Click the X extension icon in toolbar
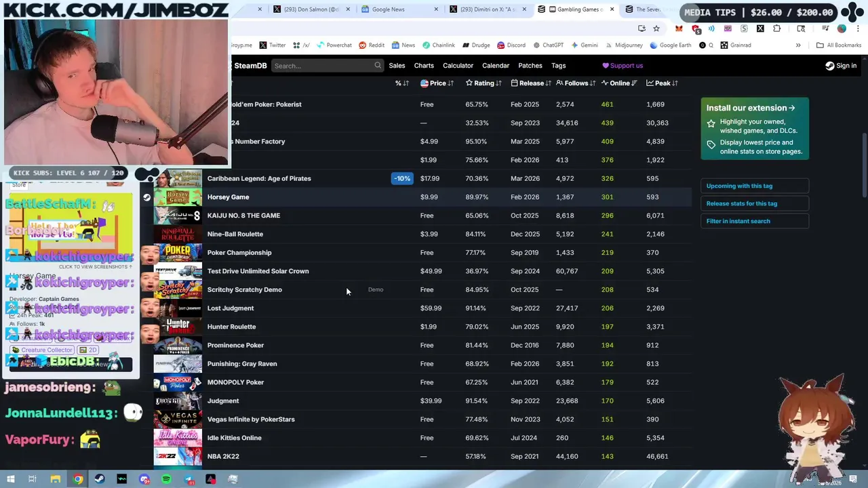This screenshot has height=488, width=868. [x=760, y=28]
